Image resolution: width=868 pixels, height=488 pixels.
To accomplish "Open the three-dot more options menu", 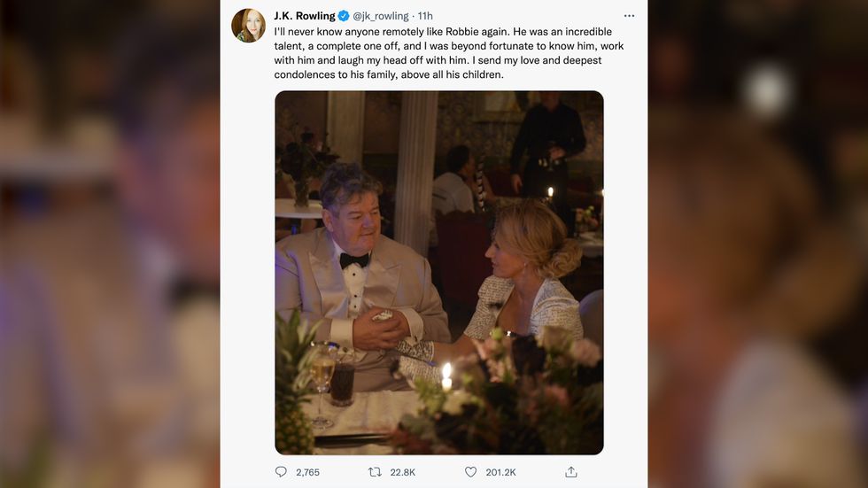I will pos(629,16).
